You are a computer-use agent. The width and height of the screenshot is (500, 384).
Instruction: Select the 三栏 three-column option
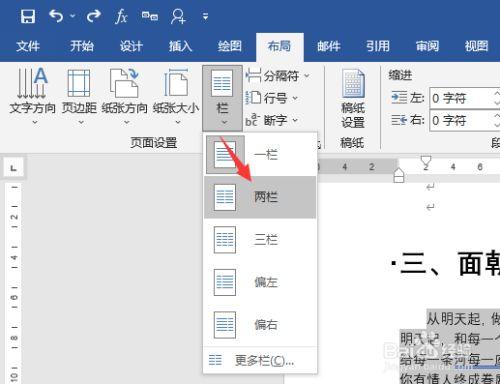tap(260, 240)
